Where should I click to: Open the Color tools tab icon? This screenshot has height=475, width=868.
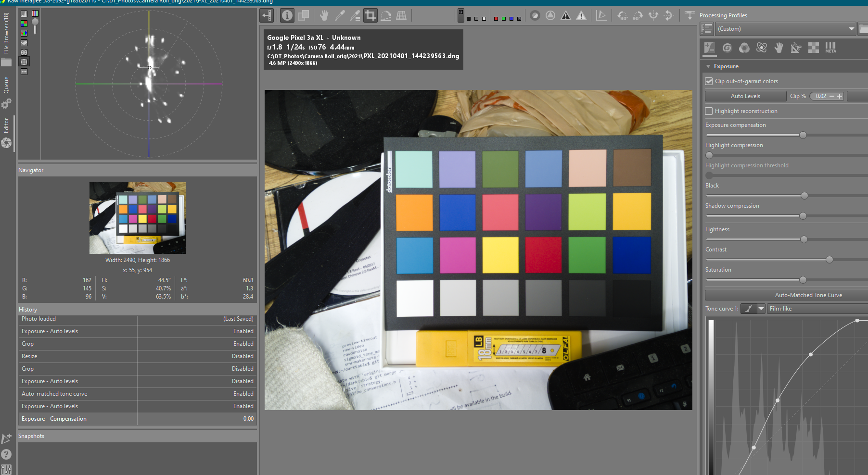coord(744,48)
